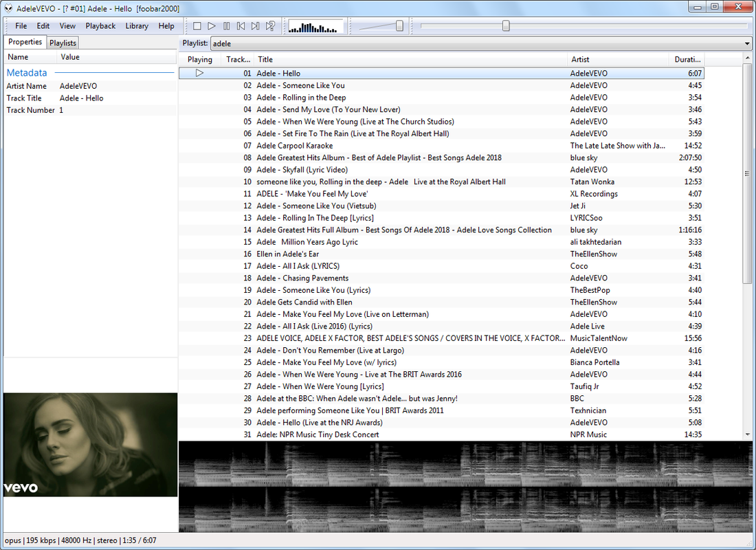This screenshot has height=550, width=756.
Task: Select track 30 Hello (Live at the NRJ Awards)
Action: 441,423
